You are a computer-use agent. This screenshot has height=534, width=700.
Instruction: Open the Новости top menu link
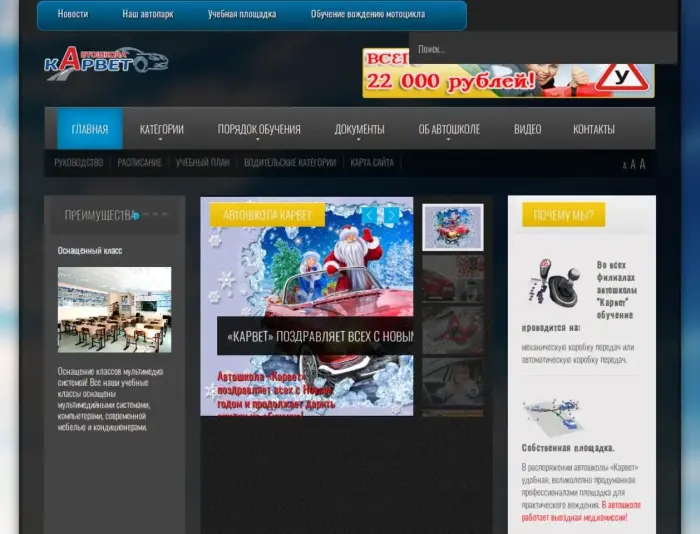click(x=73, y=14)
